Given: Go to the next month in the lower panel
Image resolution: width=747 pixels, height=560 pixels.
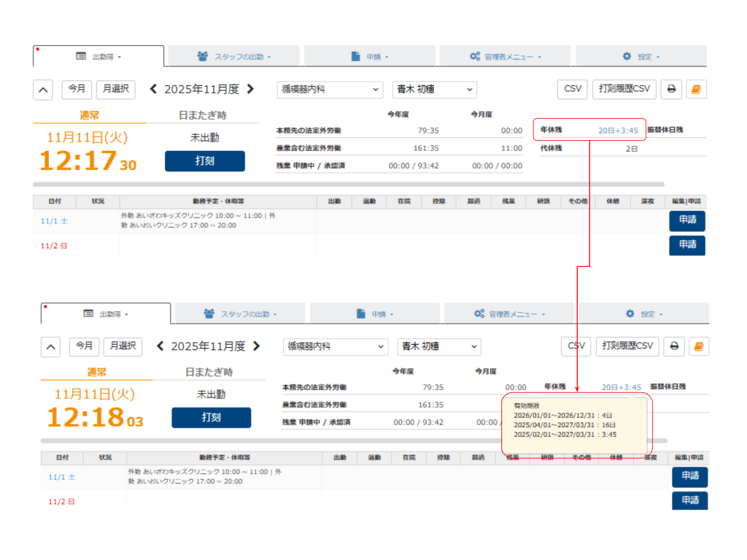Looking at the screenshot, I should coord(256,346).
